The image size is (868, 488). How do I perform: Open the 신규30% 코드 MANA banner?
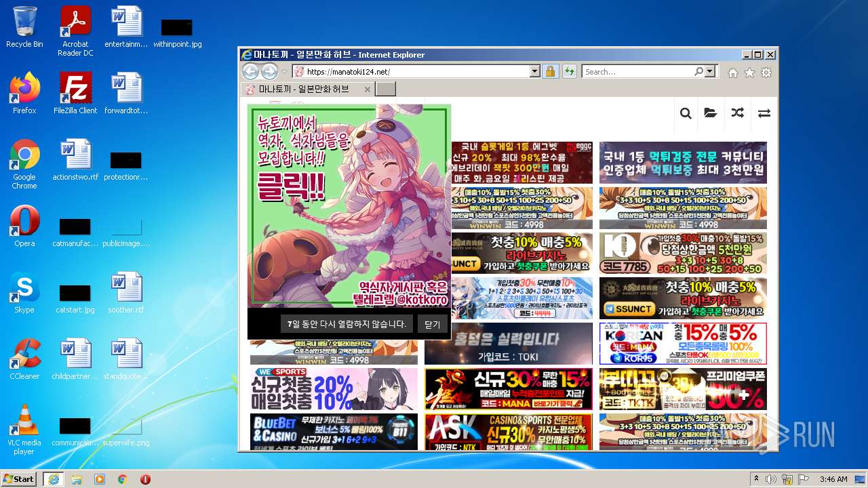pos(509,389)
